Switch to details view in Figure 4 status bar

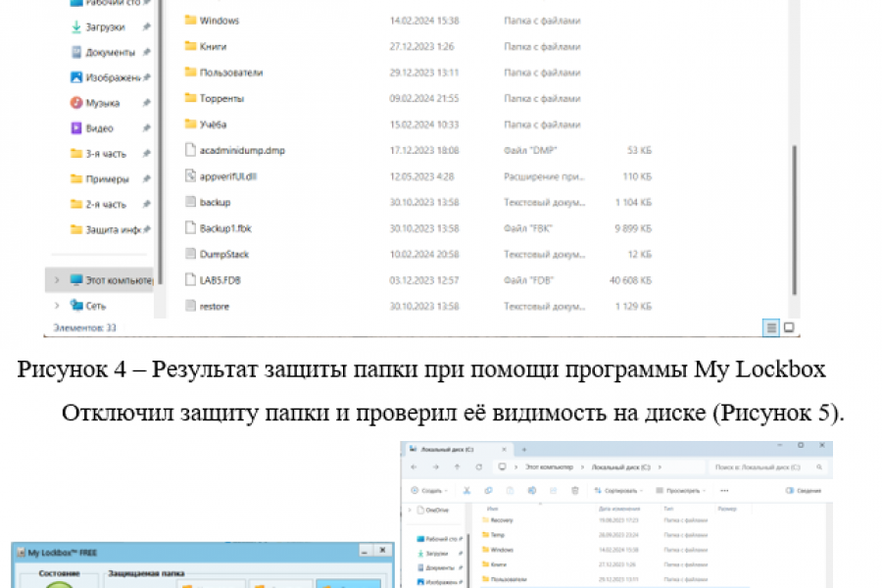coord(771,327)
